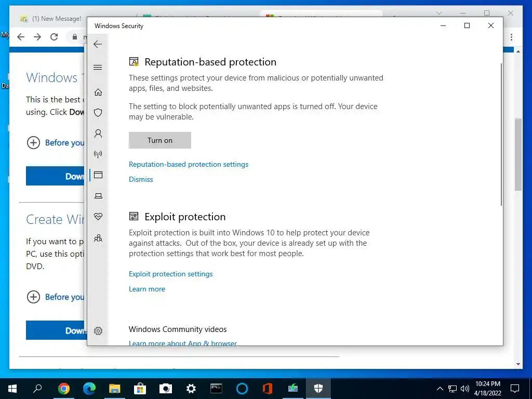The image size is (532, 399).
Task: Open Account protection person icon
Action: coord(98,134)
